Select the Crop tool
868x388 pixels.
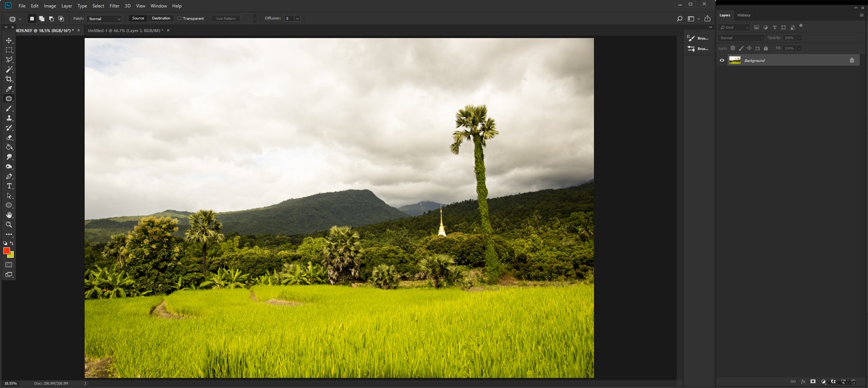pyautogui.click(x=9, y=79)
